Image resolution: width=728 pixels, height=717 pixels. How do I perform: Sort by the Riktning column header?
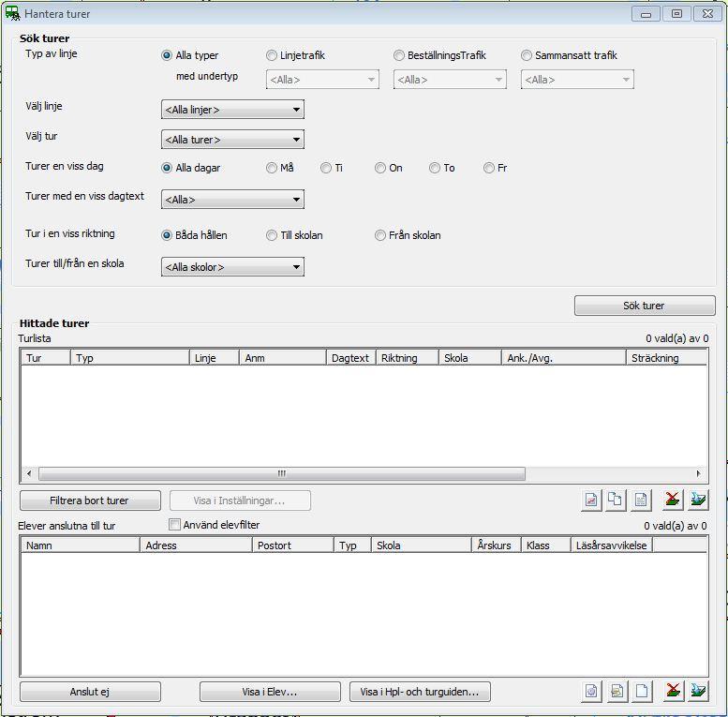(408, 358)
